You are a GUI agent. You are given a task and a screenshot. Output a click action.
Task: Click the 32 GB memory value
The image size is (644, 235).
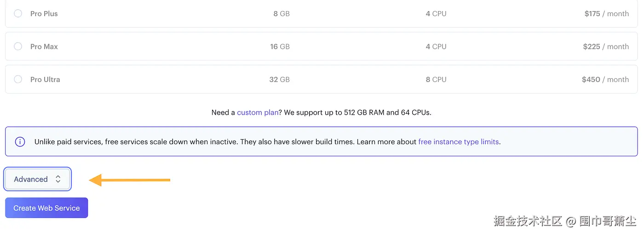pos(279,79)
